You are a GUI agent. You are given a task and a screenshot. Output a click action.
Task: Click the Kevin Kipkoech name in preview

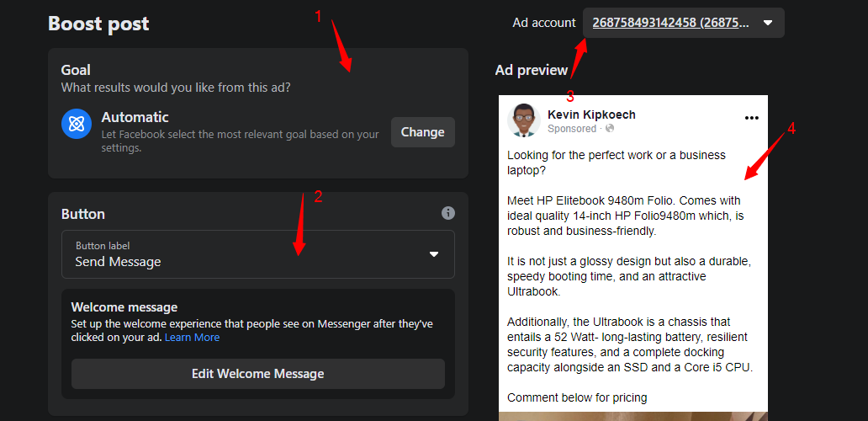click(591, 115)
